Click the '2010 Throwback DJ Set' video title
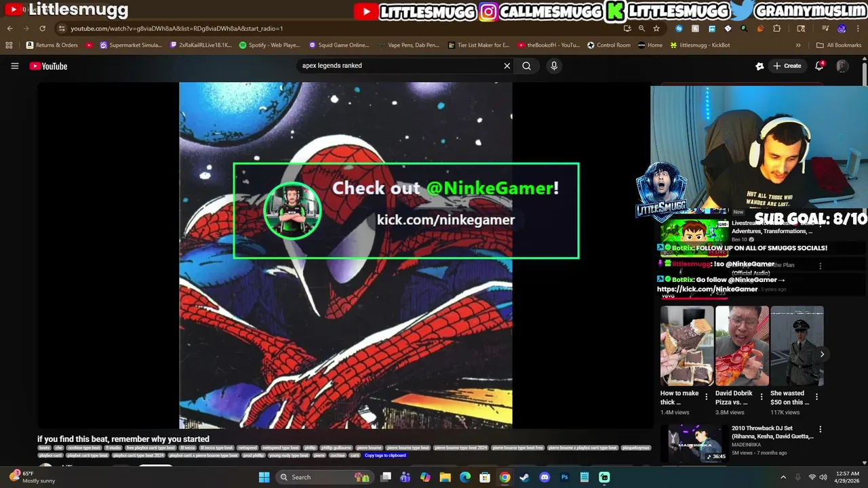868x488 pixels. (772, 432)
